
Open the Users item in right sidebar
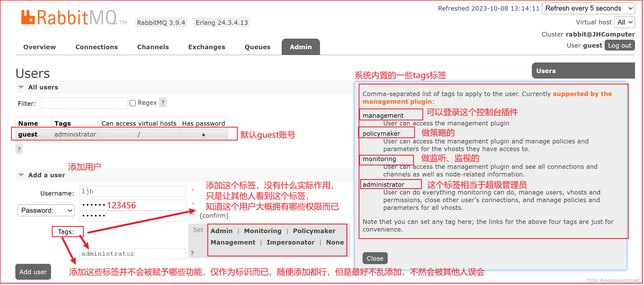point(583,71)
